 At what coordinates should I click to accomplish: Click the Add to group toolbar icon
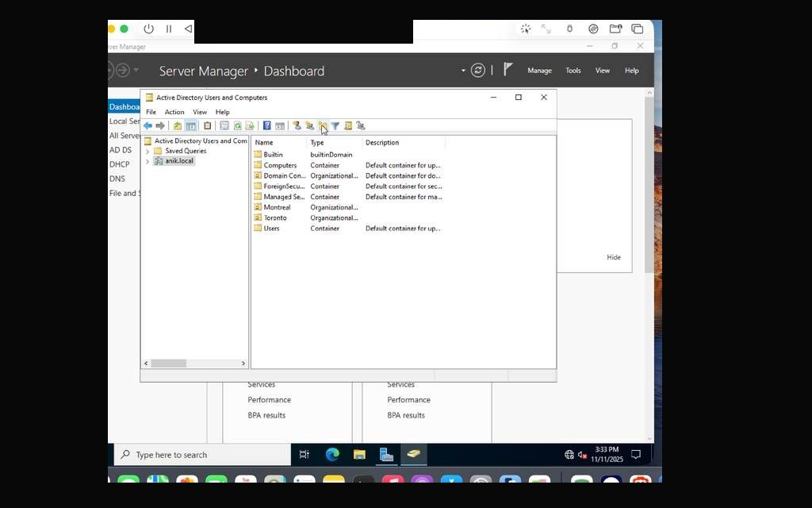point(361,126)
